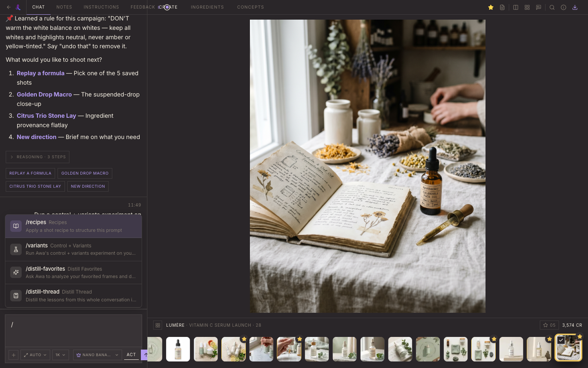Follow the 'Citrus Trio Stone Lay' link

(x=46, y=116)
